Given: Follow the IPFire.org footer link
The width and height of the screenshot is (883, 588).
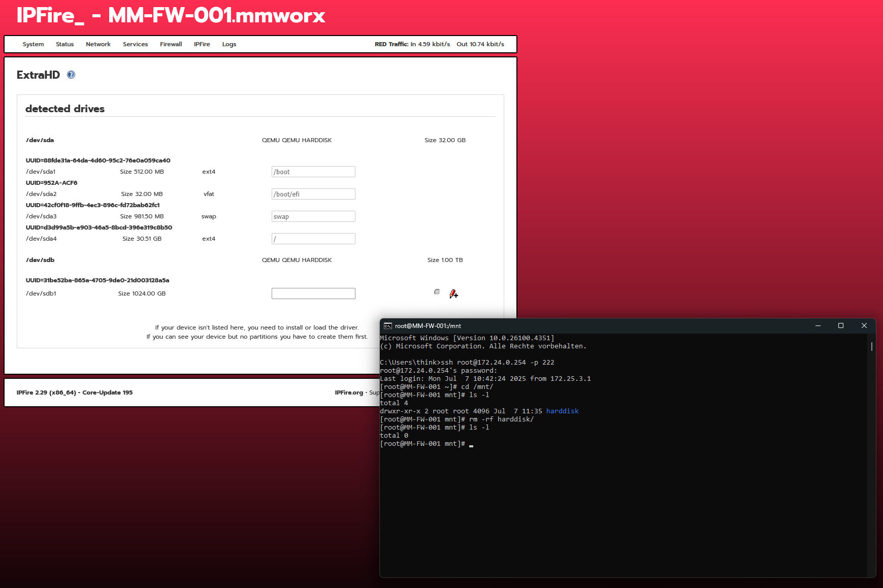Looking at the screenshot, I should (x=349, y=393).
